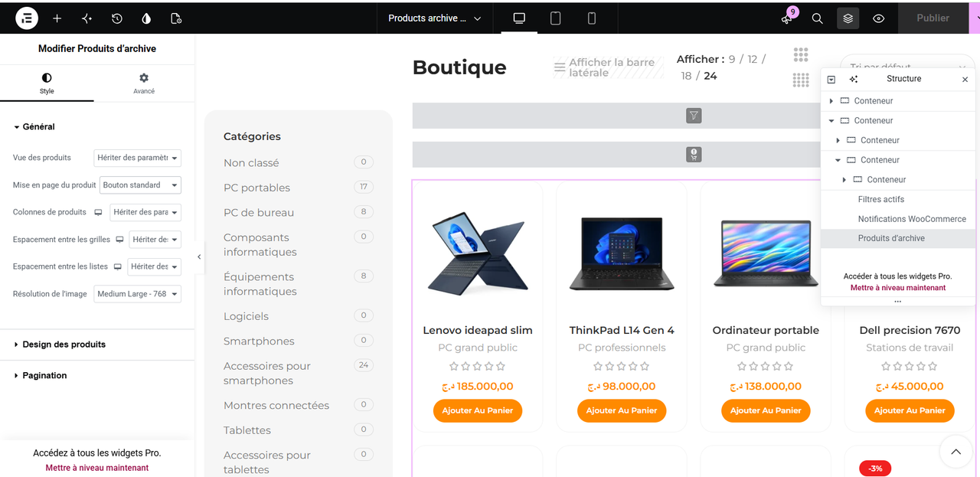Select Produits d'archive in Structure tree
The height and width of the screenshot is (477, 980).
pyautogui.click(x=898, y=238)
